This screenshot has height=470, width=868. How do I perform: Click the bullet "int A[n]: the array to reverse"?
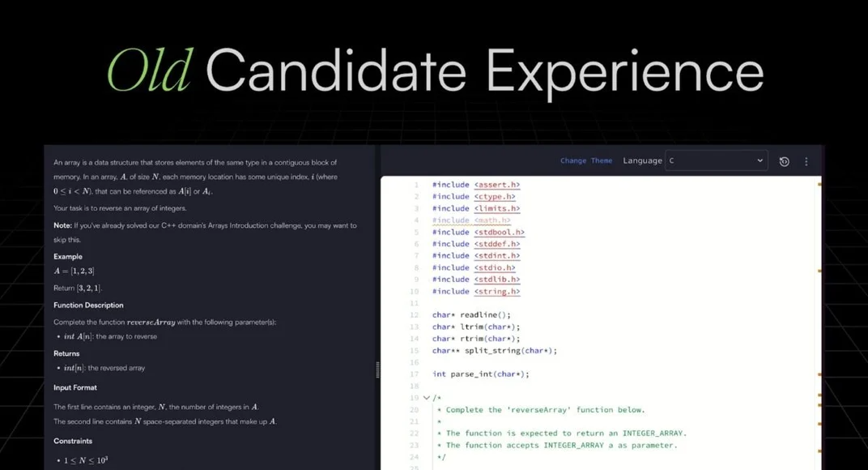(x=110, y=336)
